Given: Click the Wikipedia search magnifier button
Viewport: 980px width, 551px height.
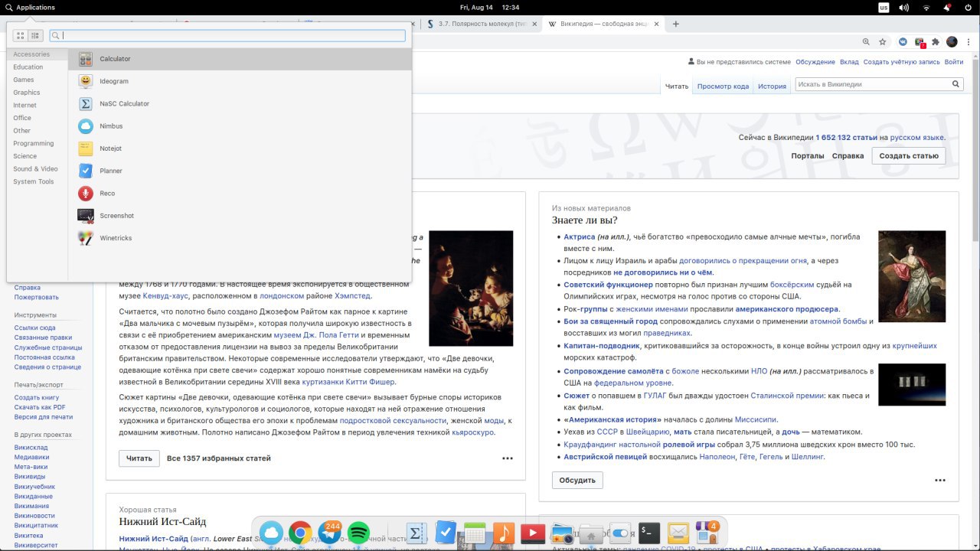Looking at the screenshot, I should click(956, 84).
